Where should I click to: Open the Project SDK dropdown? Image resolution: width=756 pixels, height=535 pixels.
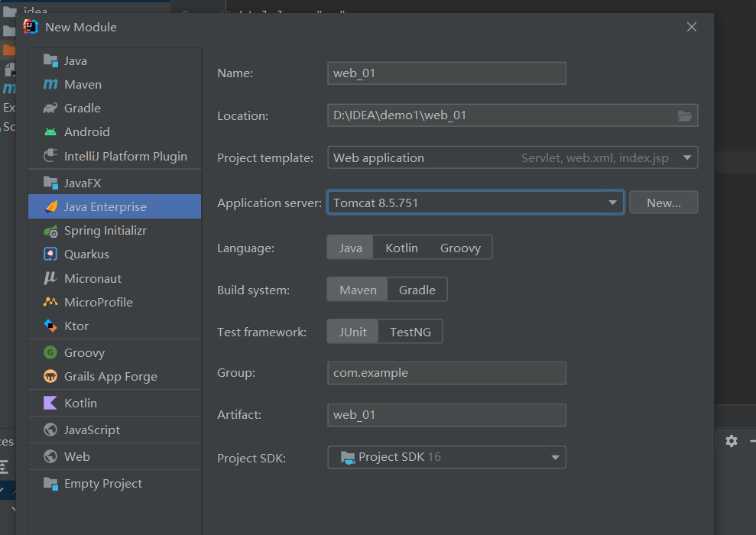(556, 457)
